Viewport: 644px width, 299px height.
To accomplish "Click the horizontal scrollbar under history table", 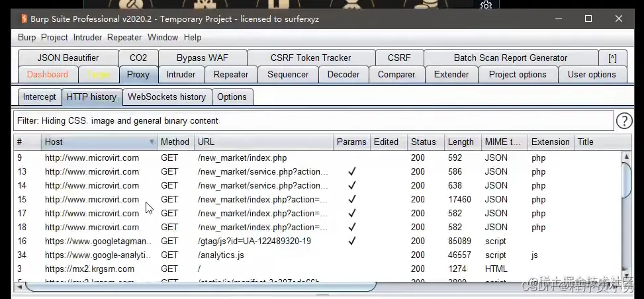I will click(x=201, y=286).
